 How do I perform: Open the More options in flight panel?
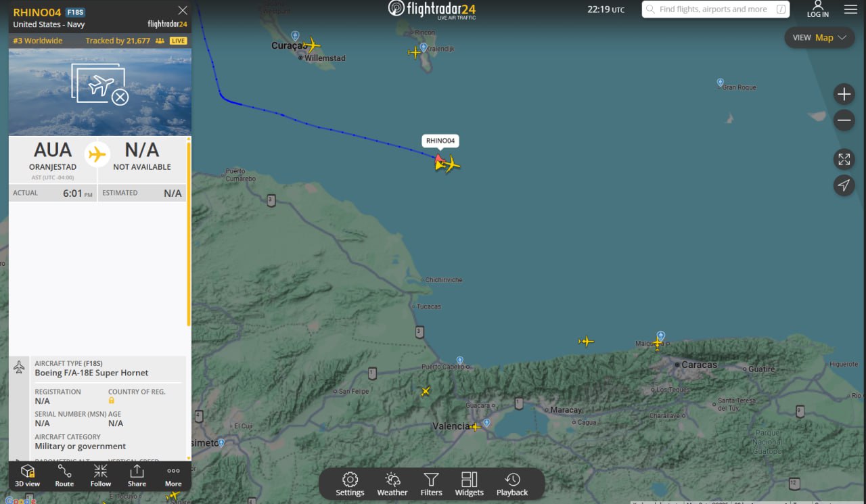pos(173,476)
